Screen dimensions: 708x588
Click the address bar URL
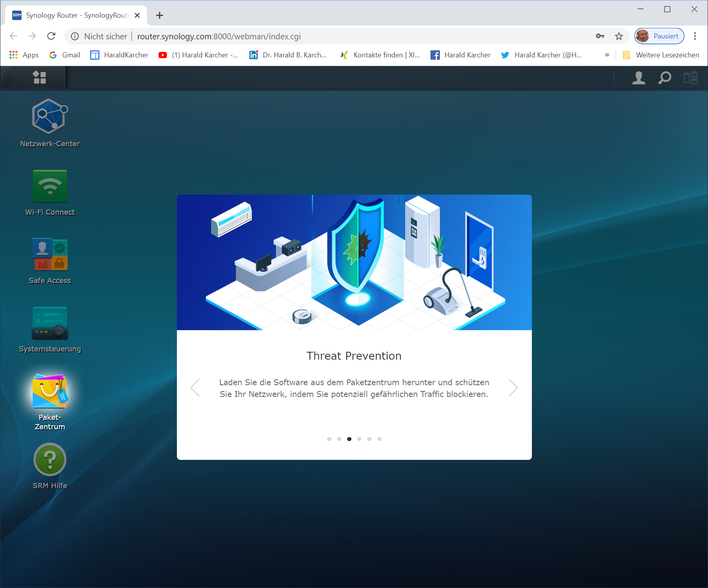click(219, 37)
